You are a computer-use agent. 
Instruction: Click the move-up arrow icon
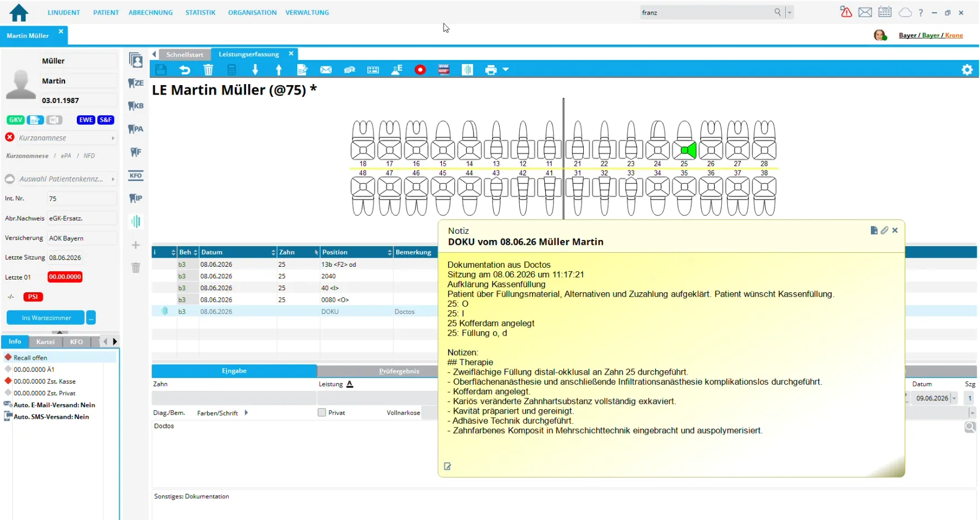tap(279, 70)
